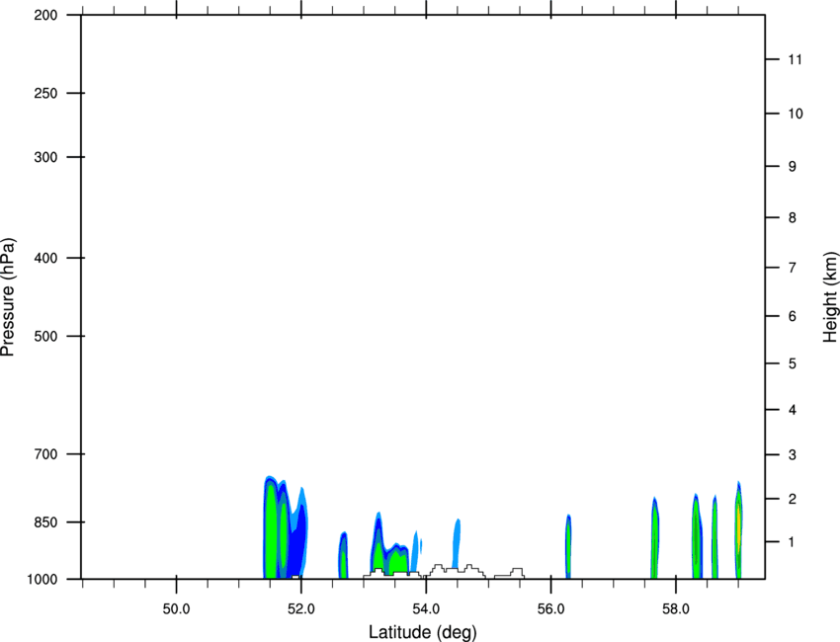Click the 7 km height label

point(793,268)
